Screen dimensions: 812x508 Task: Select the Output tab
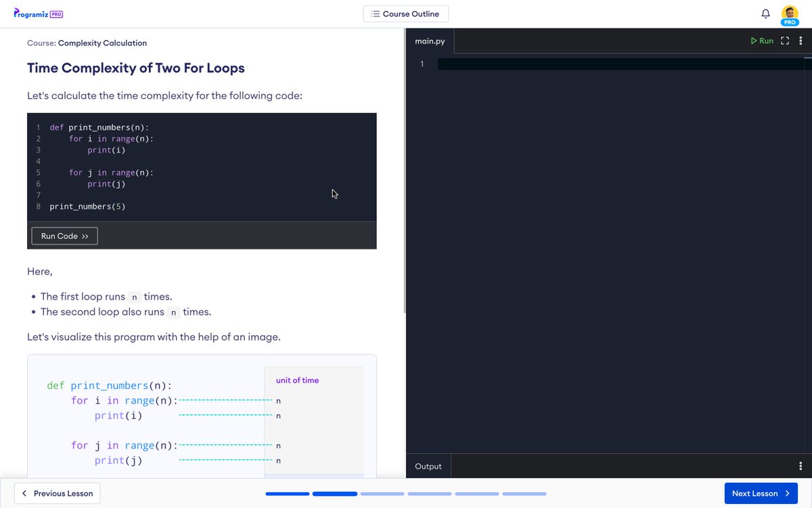(428, 466)
